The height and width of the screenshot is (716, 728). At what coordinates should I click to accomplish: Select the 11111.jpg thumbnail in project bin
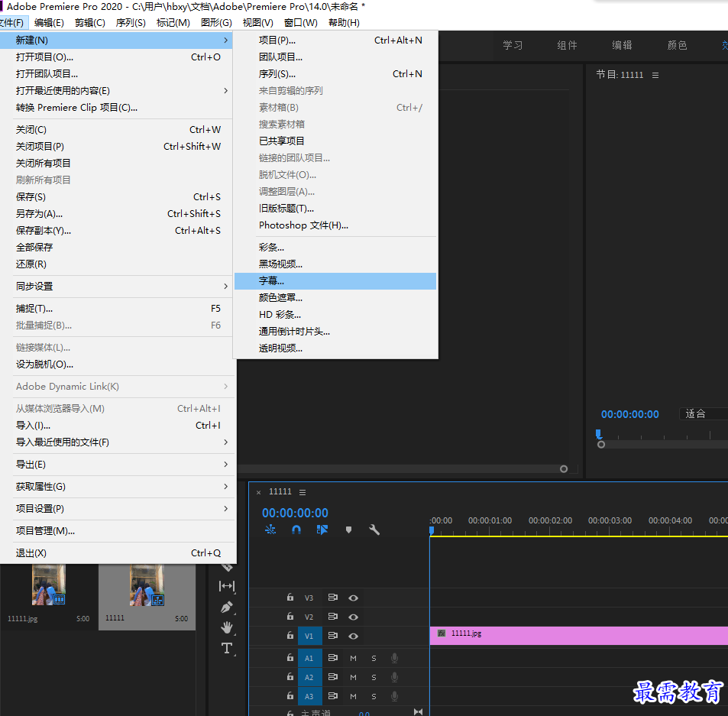[48, 585]
